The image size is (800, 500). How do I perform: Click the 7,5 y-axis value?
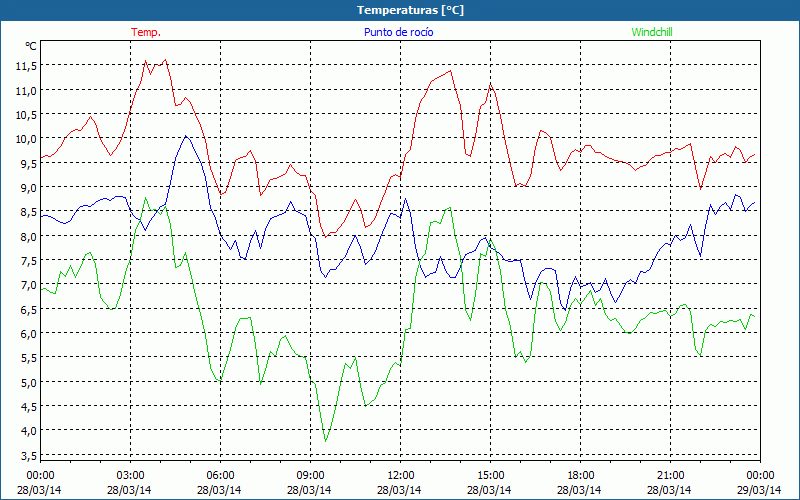tap(28, 260)
